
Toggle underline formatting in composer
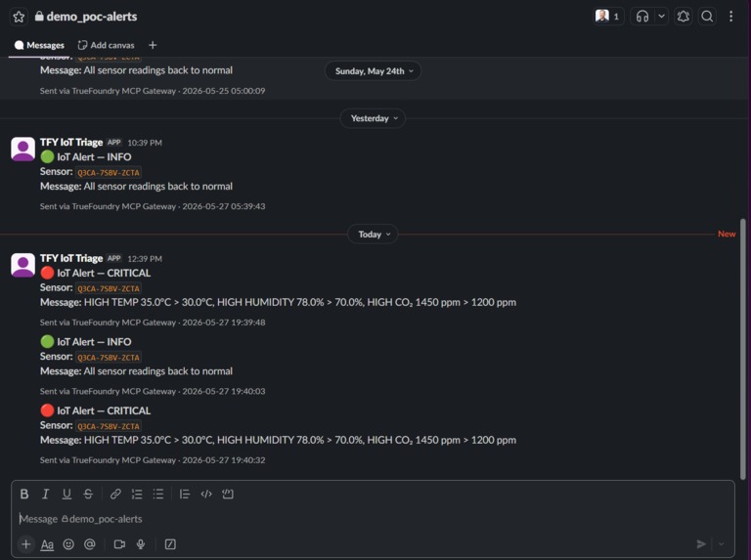[x=66, y=494]
